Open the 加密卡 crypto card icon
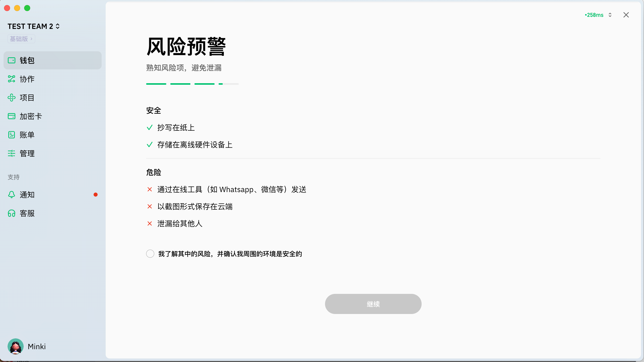 pos(12,116)
